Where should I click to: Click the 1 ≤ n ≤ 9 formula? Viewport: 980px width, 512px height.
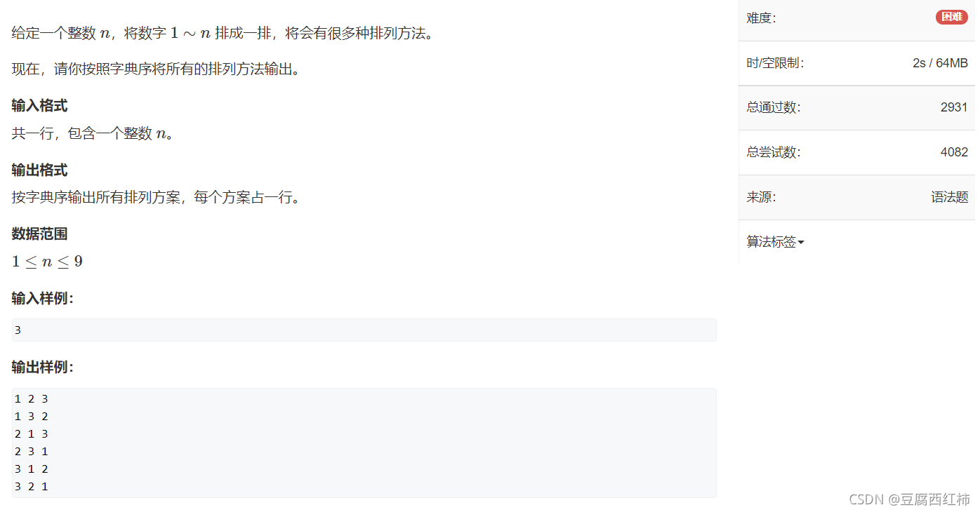(x=47, y=262)
